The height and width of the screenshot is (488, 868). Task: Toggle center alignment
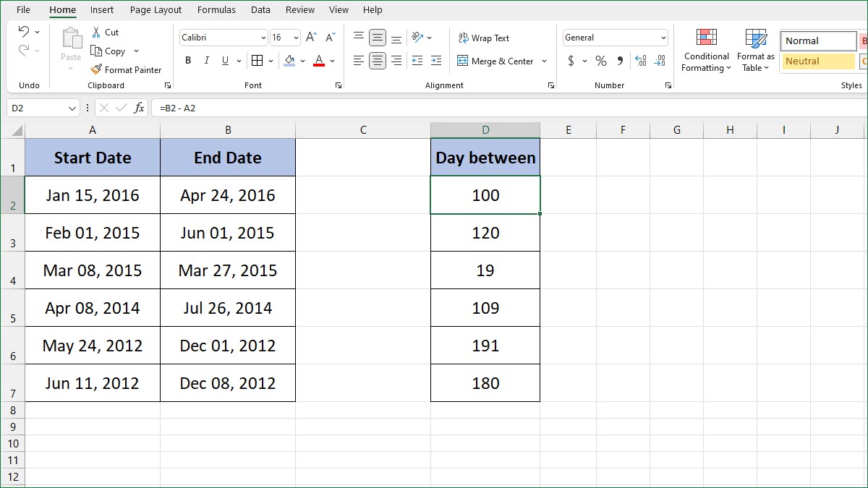click(x=377, y=61)
